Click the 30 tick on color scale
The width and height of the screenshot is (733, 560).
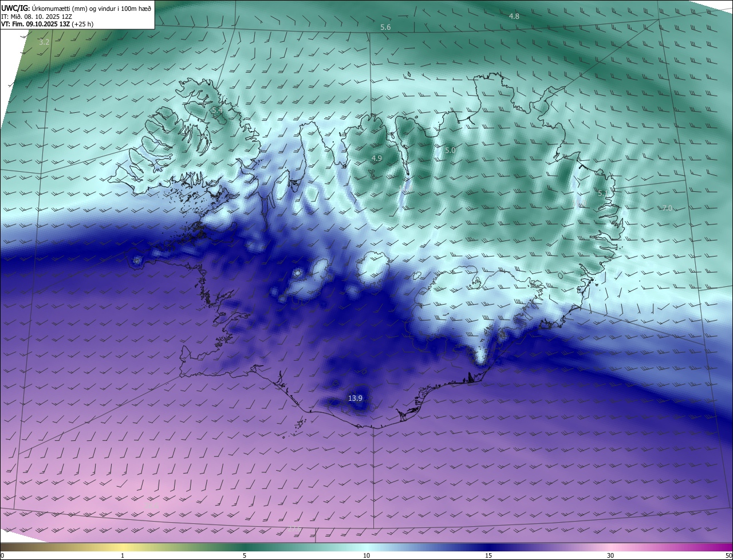tap(610, 555)
